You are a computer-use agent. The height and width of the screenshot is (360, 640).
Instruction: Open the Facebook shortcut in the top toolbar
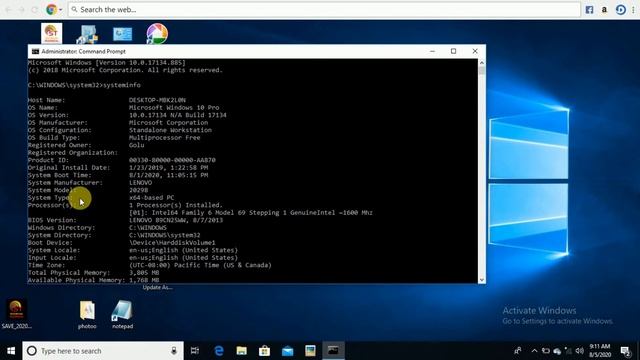589,10
